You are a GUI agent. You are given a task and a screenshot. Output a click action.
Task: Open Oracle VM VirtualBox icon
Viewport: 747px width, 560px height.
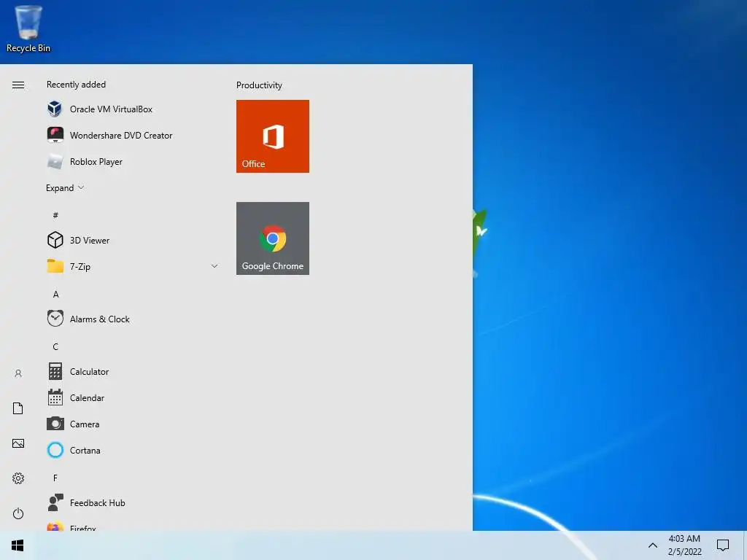[x=55, y=109]
